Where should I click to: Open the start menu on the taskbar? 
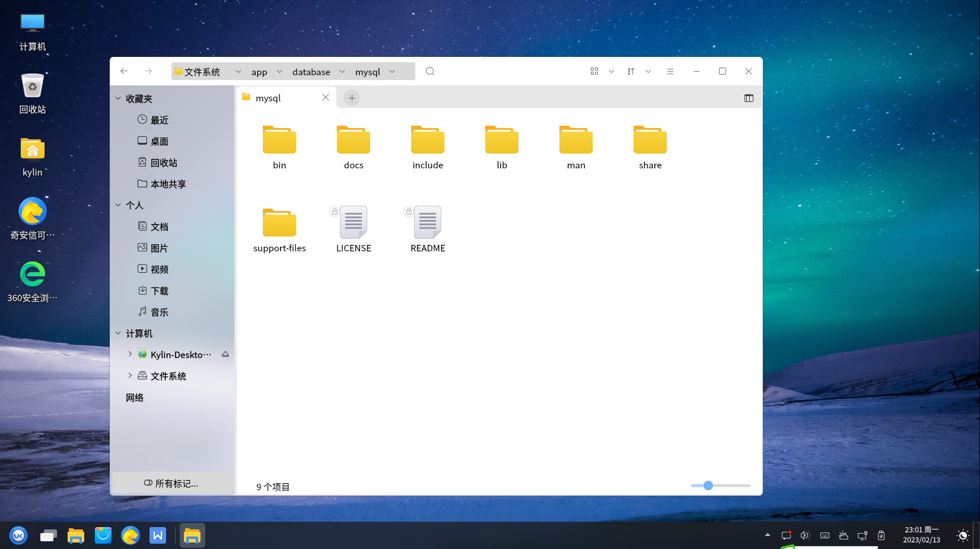[x=18, y=535]
